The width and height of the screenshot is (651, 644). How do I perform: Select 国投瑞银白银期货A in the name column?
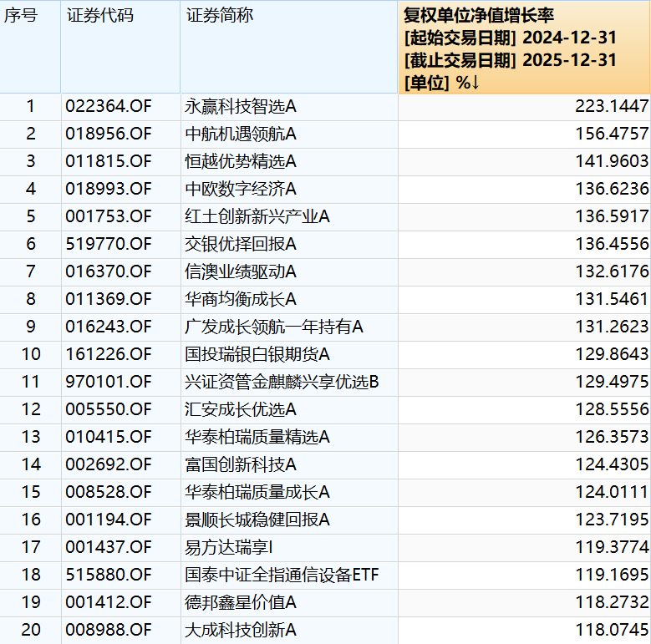[257, 354]
